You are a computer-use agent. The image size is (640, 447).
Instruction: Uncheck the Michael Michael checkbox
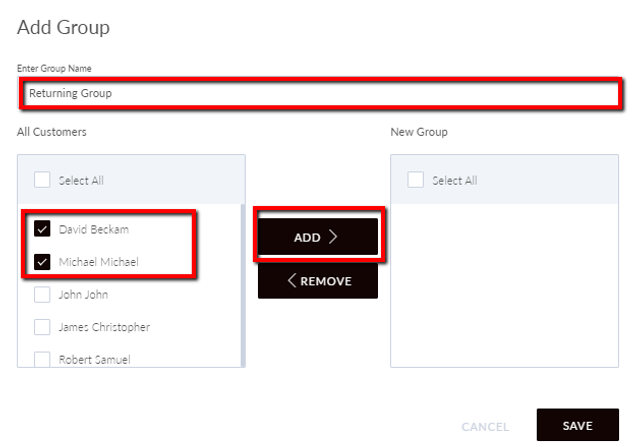[x=42, y=262]
